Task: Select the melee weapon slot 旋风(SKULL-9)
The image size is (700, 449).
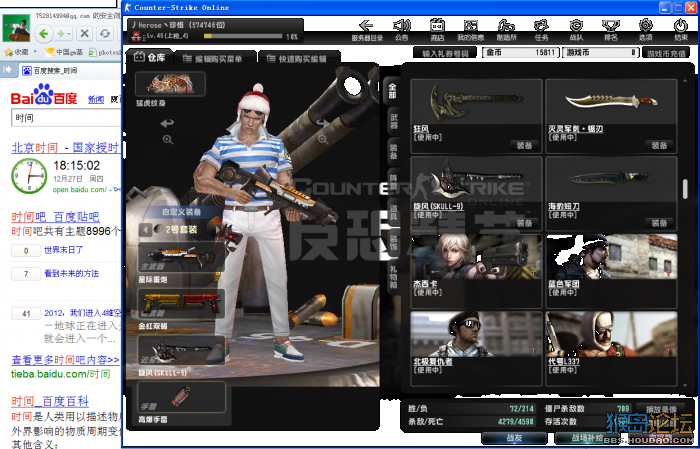Action: (x=181, y=351)
